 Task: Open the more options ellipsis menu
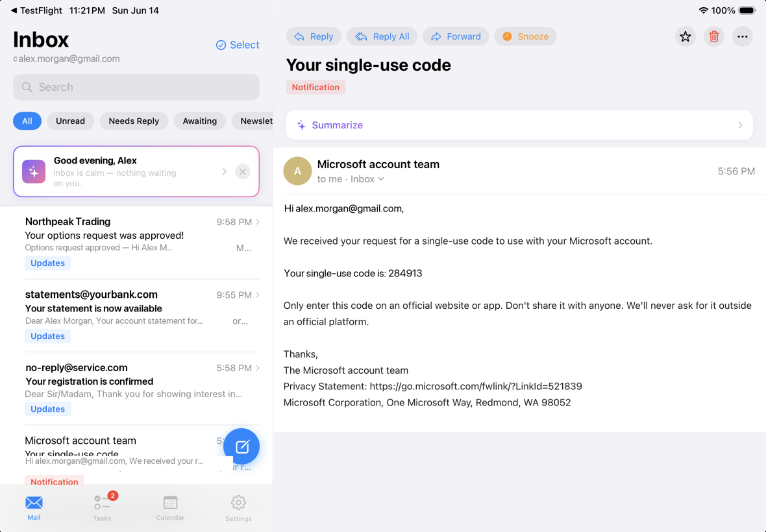[742, 36]
